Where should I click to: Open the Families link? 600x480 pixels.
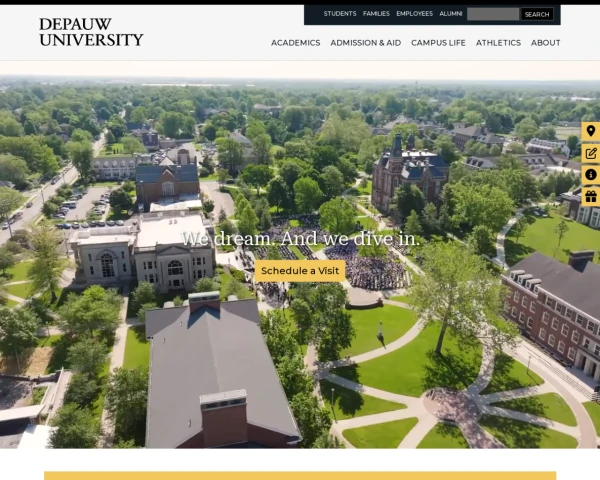(x=376, y=14)
